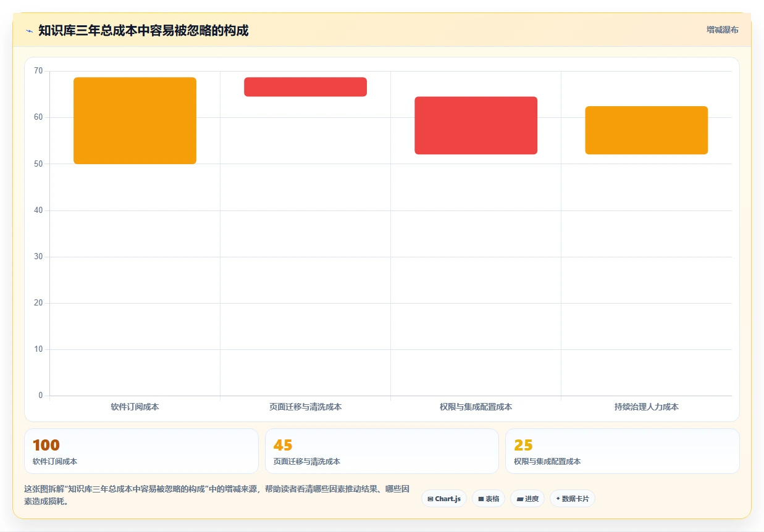Open the card showing value 45
Screen dimensions: 764x532
(x=382, y=451)
